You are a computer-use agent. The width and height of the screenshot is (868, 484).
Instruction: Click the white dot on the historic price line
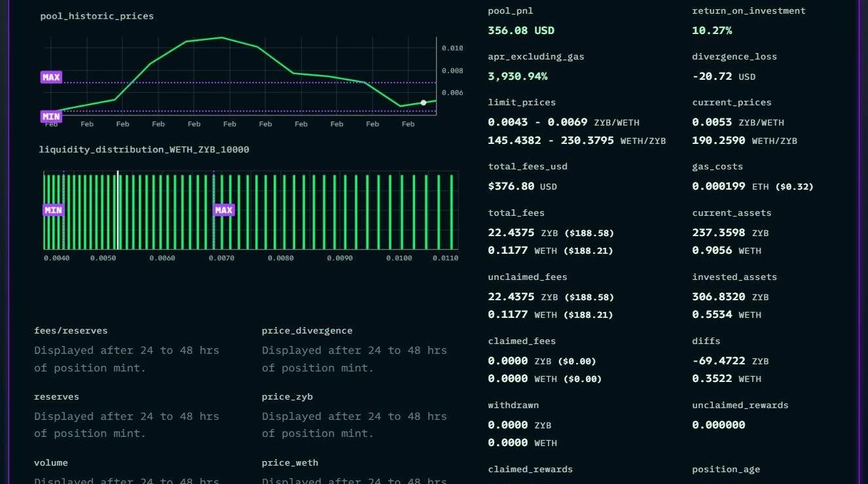click(424, 103)
